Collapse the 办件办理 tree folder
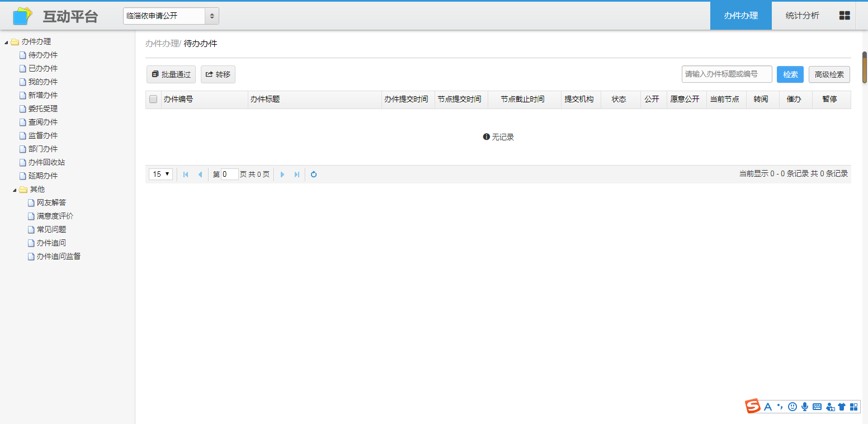Viewport: 868px width, 424px height. click(6, 42)
